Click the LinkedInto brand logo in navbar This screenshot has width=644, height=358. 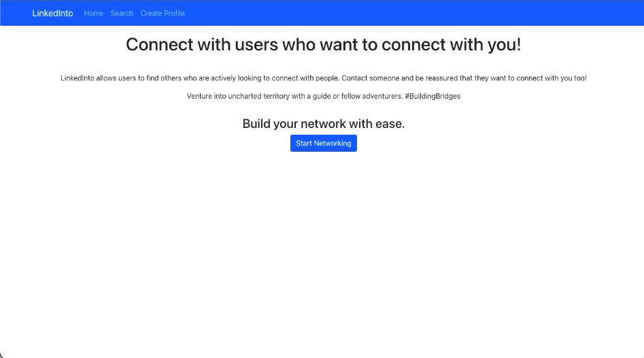(x=52, y=13)
